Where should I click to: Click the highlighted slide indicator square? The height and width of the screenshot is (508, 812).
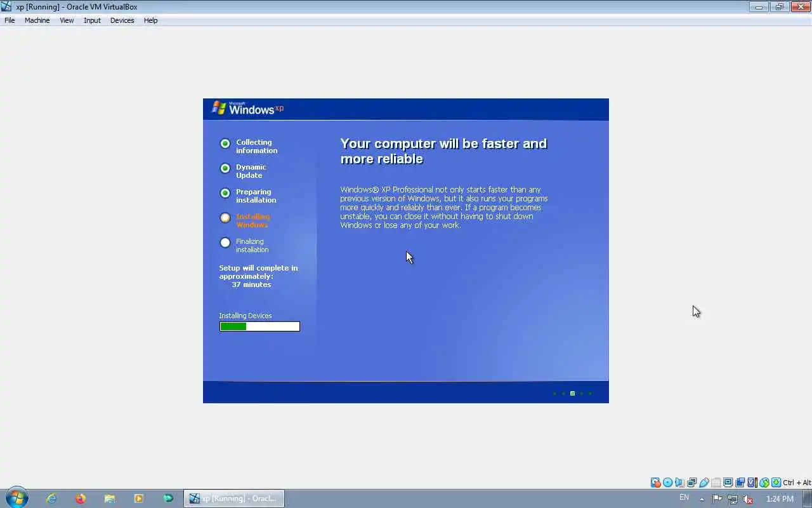click(572, 394)
